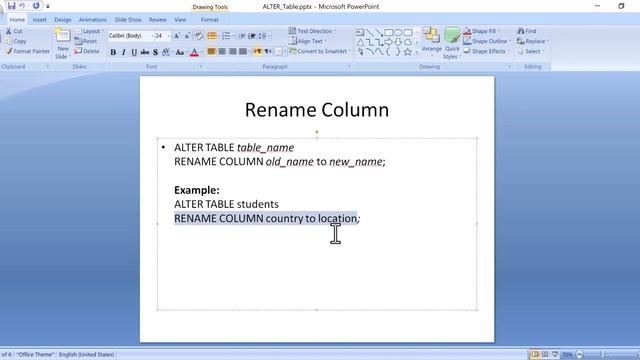Screen dimensions: 640x360
Task: Open the Layout dropdown
Action: click(x=89, y=31)
